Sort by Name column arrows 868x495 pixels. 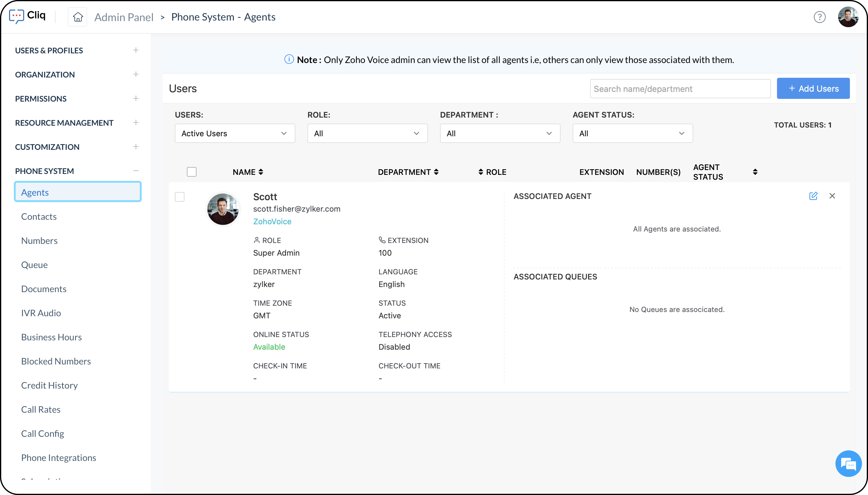(261, 172)
